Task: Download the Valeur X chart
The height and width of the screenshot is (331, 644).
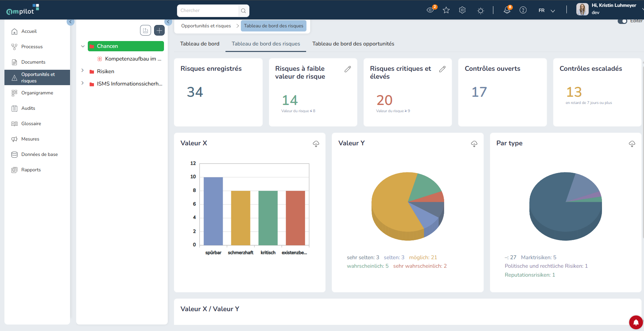Action: pos(316,144)
